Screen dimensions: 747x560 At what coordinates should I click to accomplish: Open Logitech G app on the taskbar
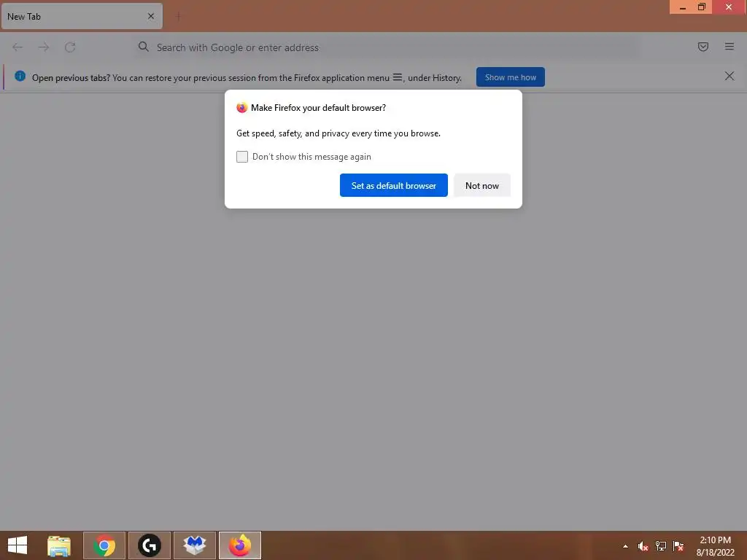pyautogui.click(x=150, y=545)
